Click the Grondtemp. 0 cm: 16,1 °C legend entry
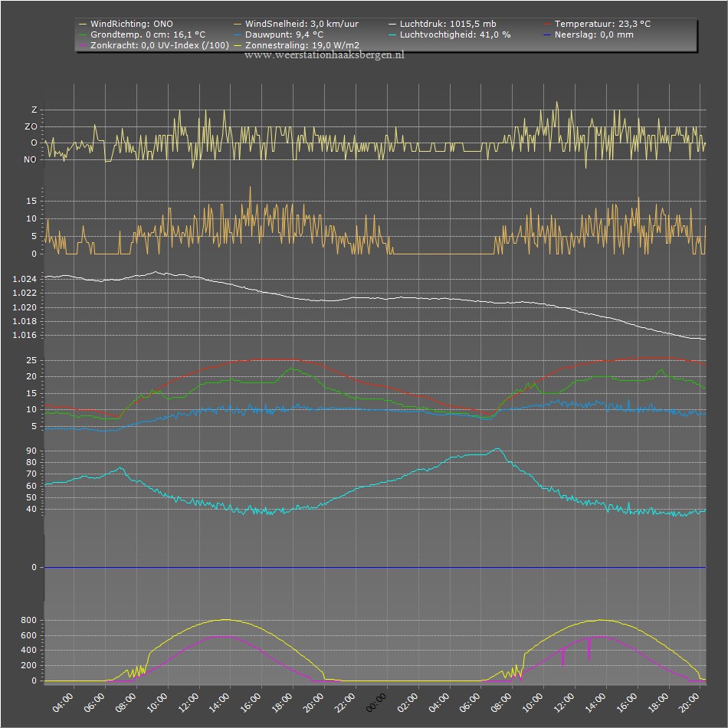The width and height of the screenshot is (728, 728). click(142, 34)
